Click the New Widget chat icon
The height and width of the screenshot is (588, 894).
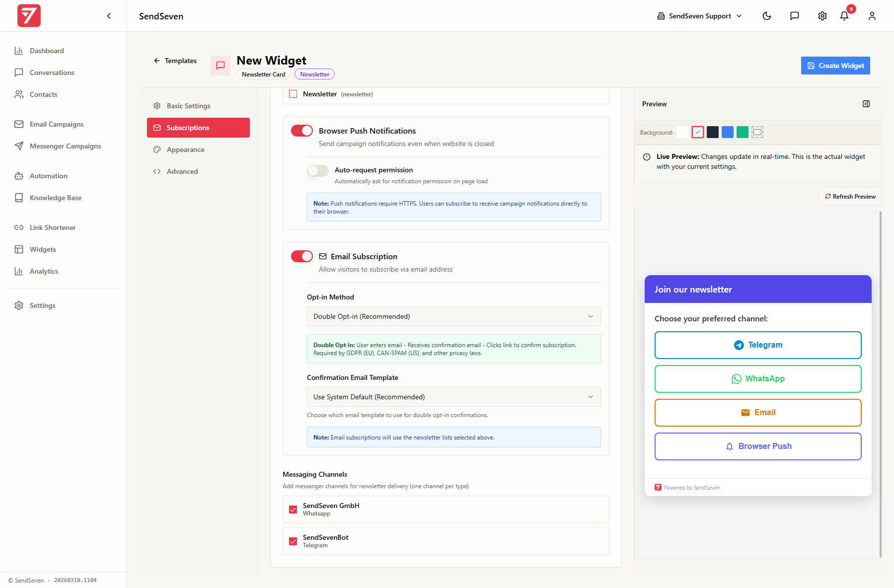[x=221, y=66]
